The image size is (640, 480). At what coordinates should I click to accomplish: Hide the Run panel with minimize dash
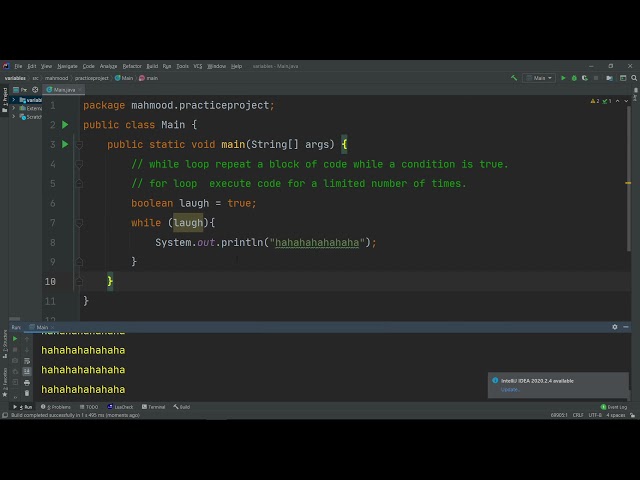(626, 327)
